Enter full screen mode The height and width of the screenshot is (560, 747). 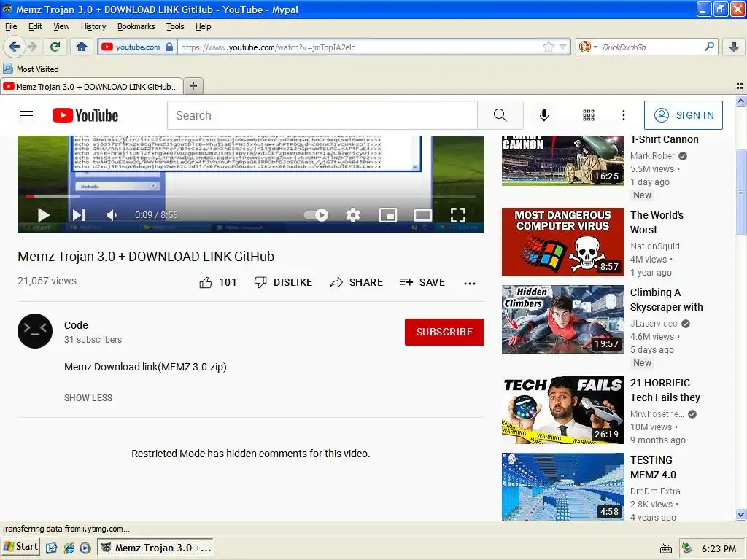tap(458, 215)
